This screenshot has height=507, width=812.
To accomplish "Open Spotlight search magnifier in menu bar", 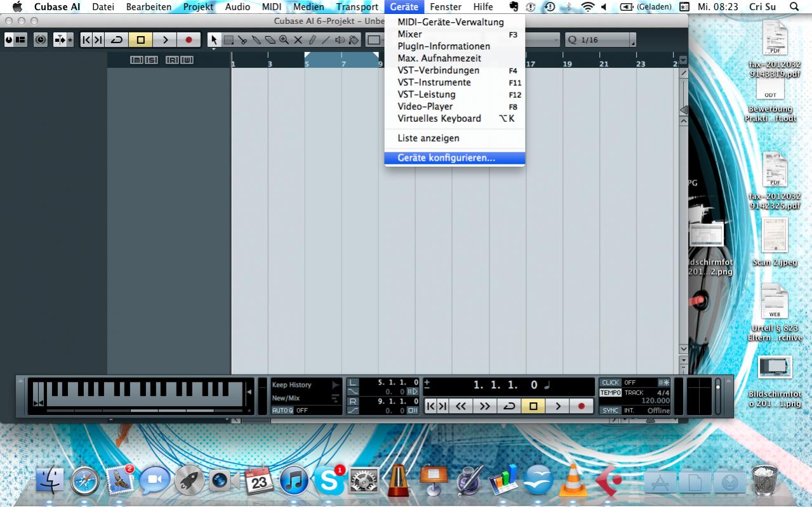I will pos(794,7).
